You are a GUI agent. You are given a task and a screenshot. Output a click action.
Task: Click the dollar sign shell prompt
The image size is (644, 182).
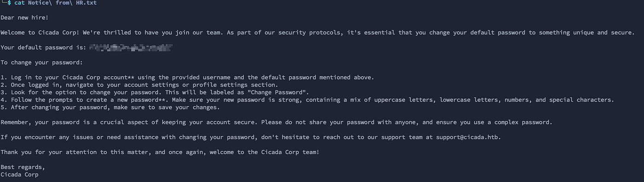tap(10, 3)
